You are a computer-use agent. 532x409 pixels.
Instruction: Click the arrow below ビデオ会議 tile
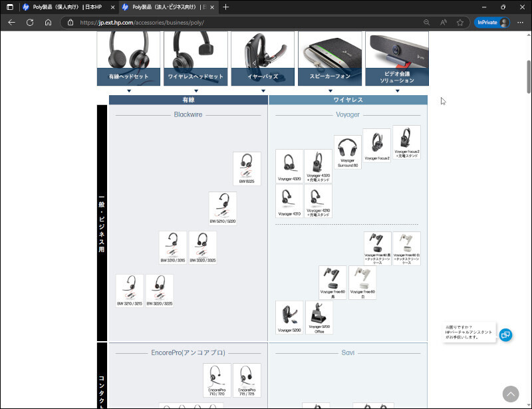pyautogui.click(x=398, y=90)
